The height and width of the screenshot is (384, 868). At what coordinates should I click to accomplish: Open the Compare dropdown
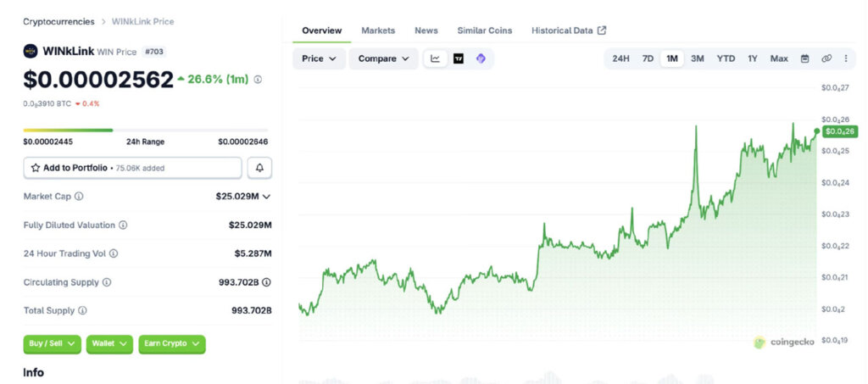[x=384, y=58]
